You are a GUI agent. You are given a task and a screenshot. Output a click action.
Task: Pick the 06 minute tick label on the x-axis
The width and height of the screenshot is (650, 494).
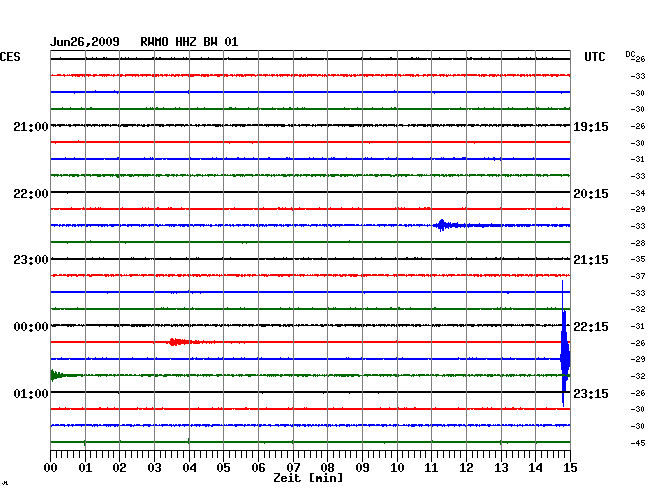coord(258,468)
